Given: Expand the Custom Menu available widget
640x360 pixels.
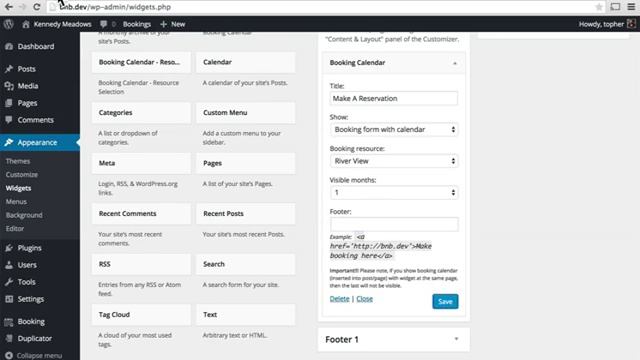Looking at the screenshot, I should tap(246, 113).
